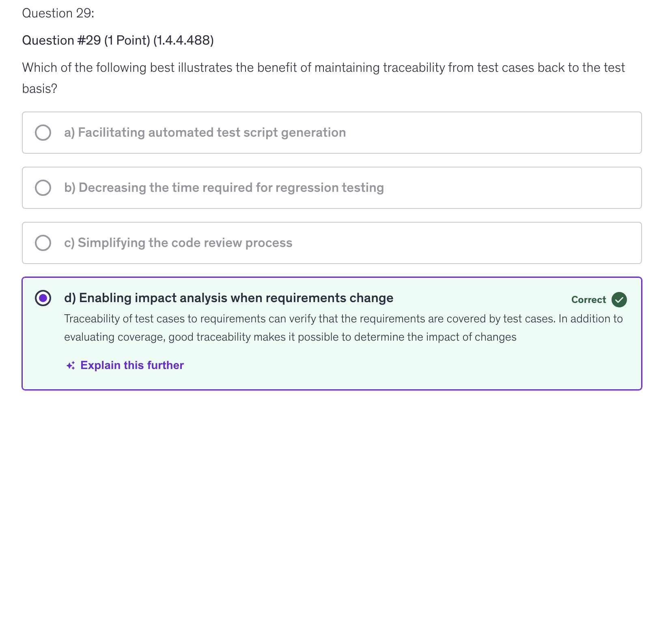Viewport: 672px width, 618px height.
Task: Click explanation line starting 'Traceability of test cases'
Action: [343, 319]
